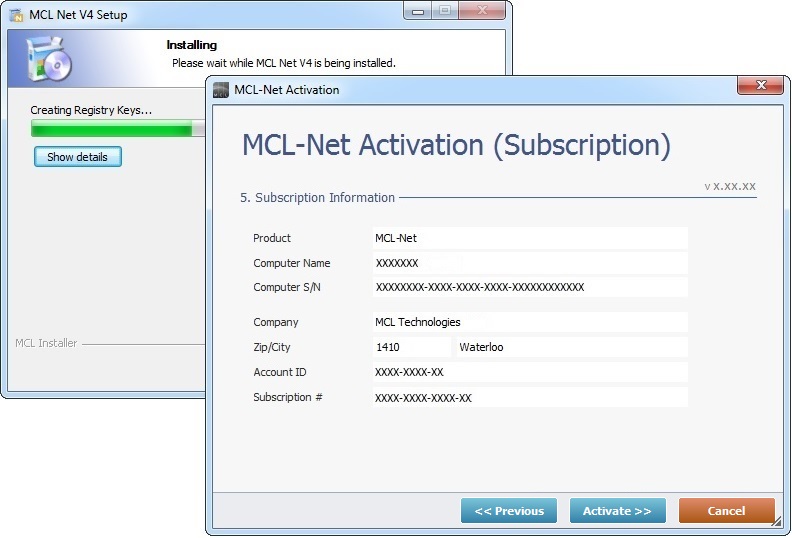Minimize the MCL Net V4 Setup window
The height and width of the screenshot is (538, 792).
pos(417,11)
